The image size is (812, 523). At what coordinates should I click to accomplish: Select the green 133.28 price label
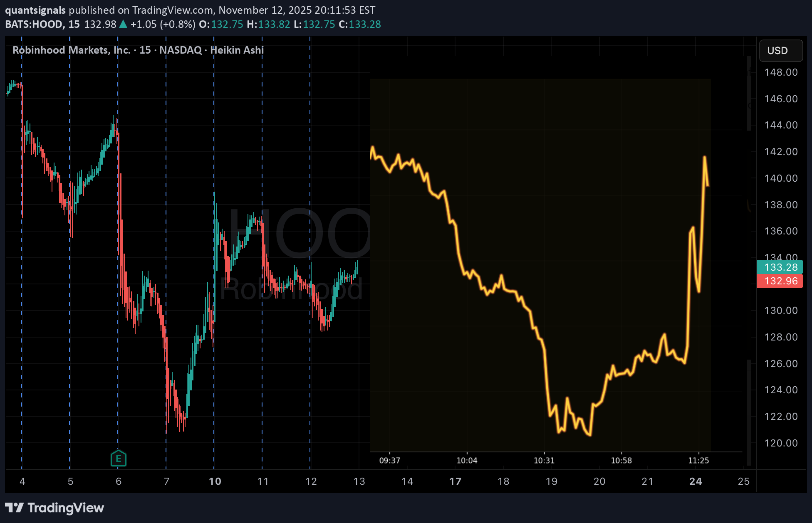780,267
